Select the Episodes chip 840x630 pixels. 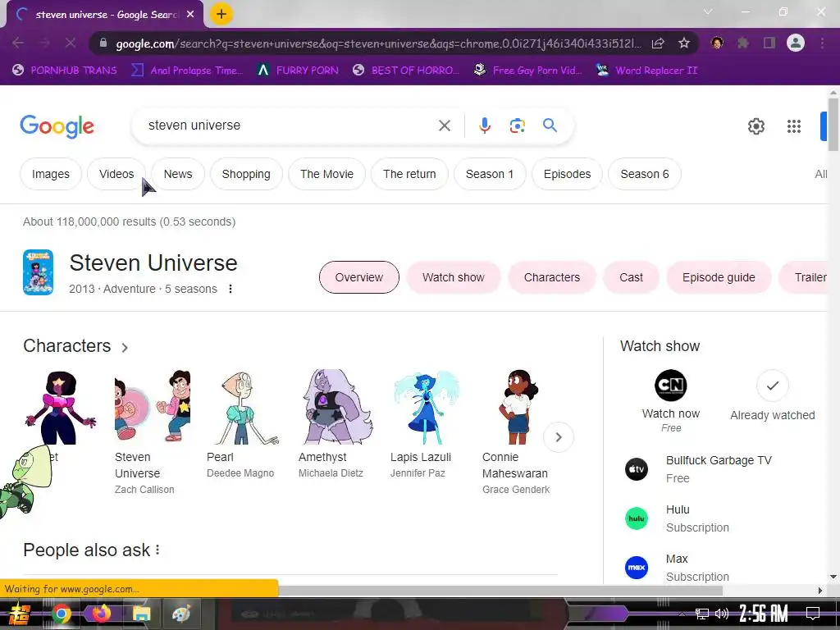point(568,174)
